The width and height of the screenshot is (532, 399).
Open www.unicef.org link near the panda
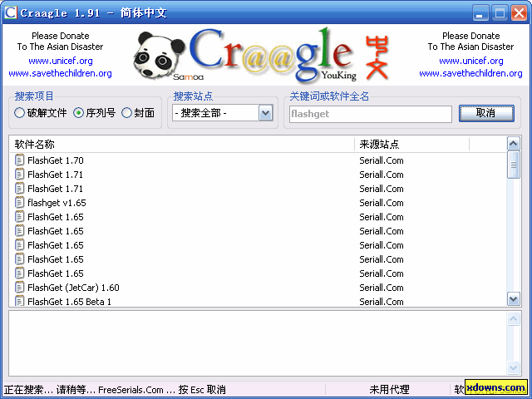(x=61, y=61)
